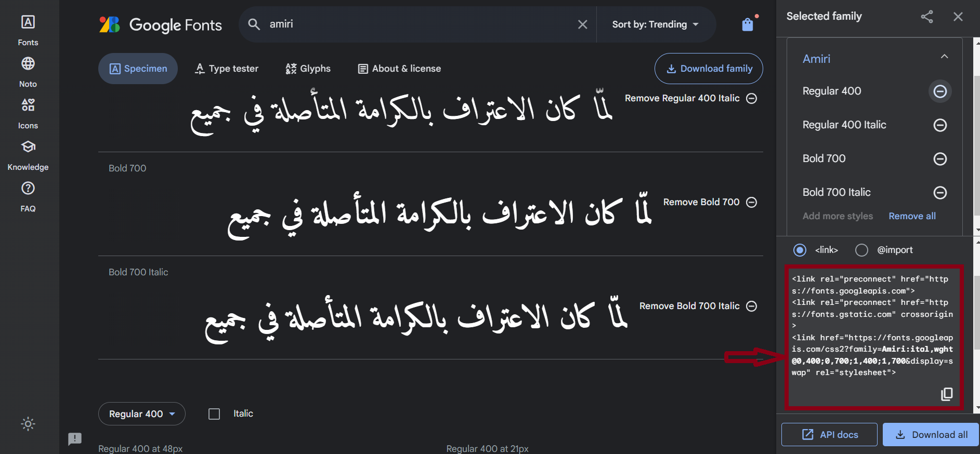
Task: Click the Google Fonts logo
Action: [x=161, y=24]
